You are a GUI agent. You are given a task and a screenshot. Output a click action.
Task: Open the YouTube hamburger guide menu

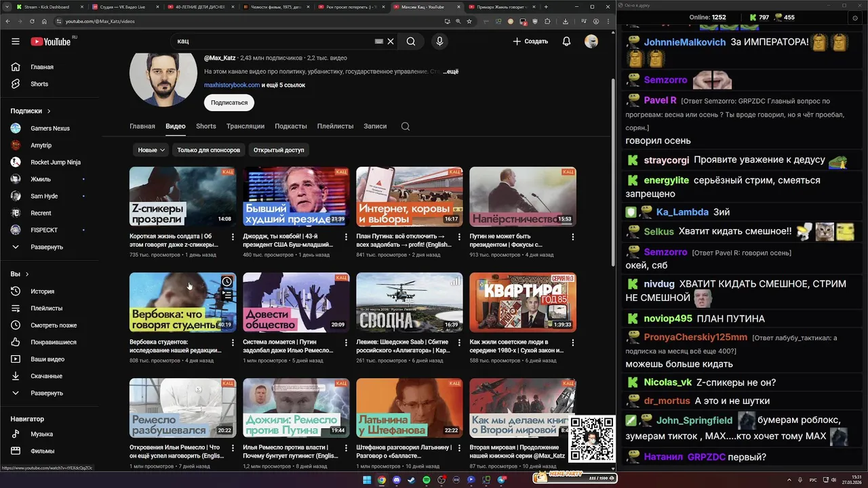click(16, 41)
